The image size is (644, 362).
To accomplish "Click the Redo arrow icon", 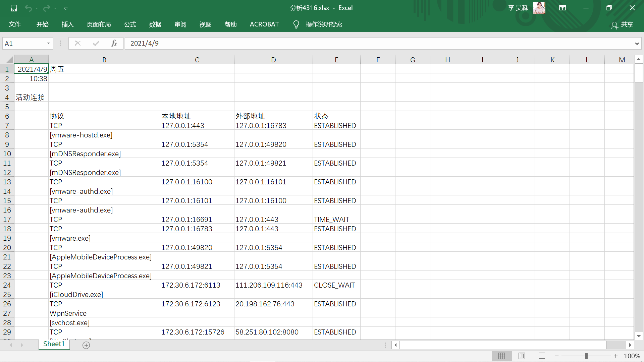I will [x=47, y=8].
